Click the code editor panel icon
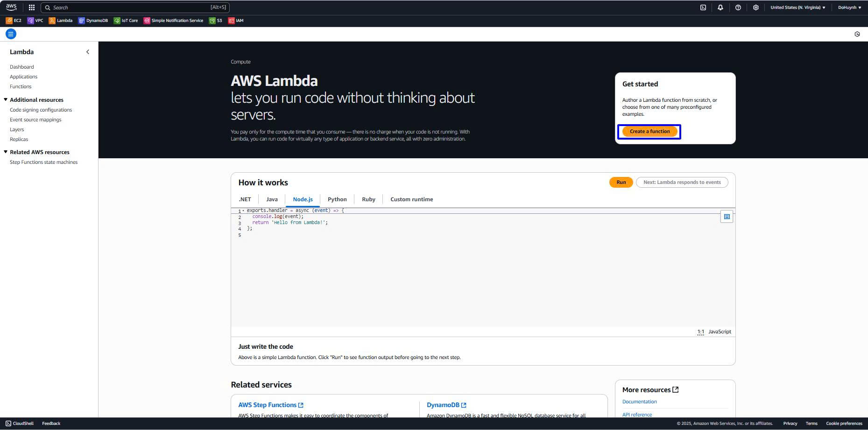 [727, 217]
